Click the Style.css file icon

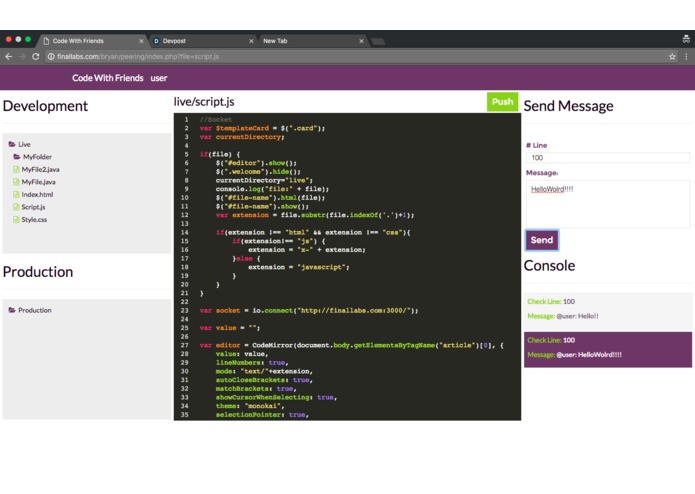click(16, 219)
